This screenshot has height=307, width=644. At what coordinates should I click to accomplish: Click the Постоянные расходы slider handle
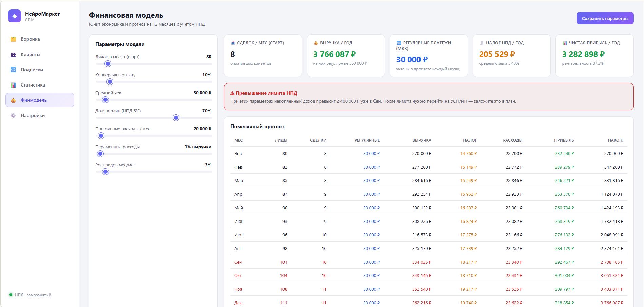coord(101,136)
